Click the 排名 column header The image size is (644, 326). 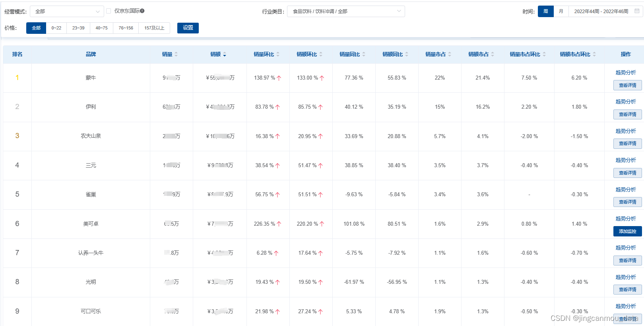[x=17, y=54]
